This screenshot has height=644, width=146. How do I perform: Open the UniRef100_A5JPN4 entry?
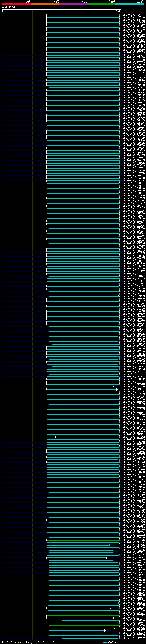click(134, 286)
